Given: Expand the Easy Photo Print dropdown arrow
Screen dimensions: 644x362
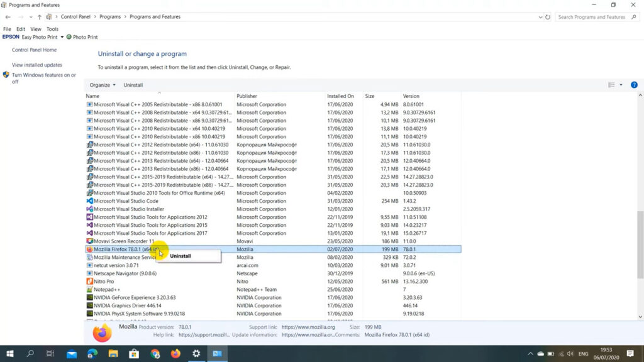Looking at the screenshot, I should (62, 36).
